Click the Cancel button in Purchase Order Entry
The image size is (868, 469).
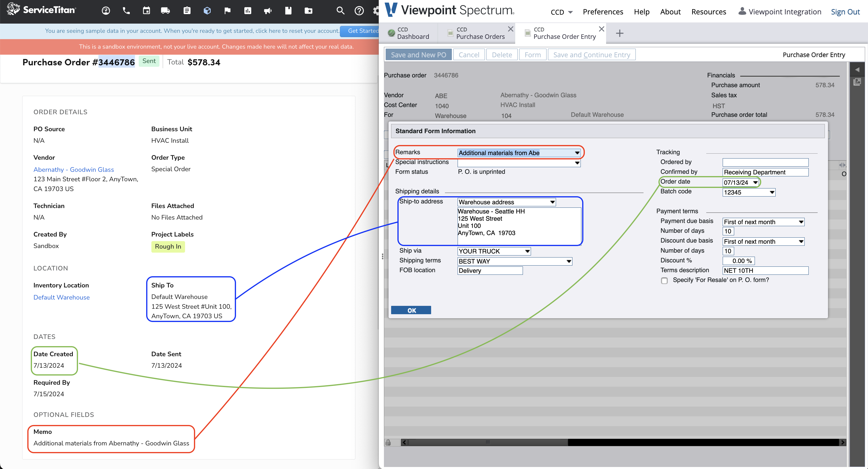[x=469, y=54]
